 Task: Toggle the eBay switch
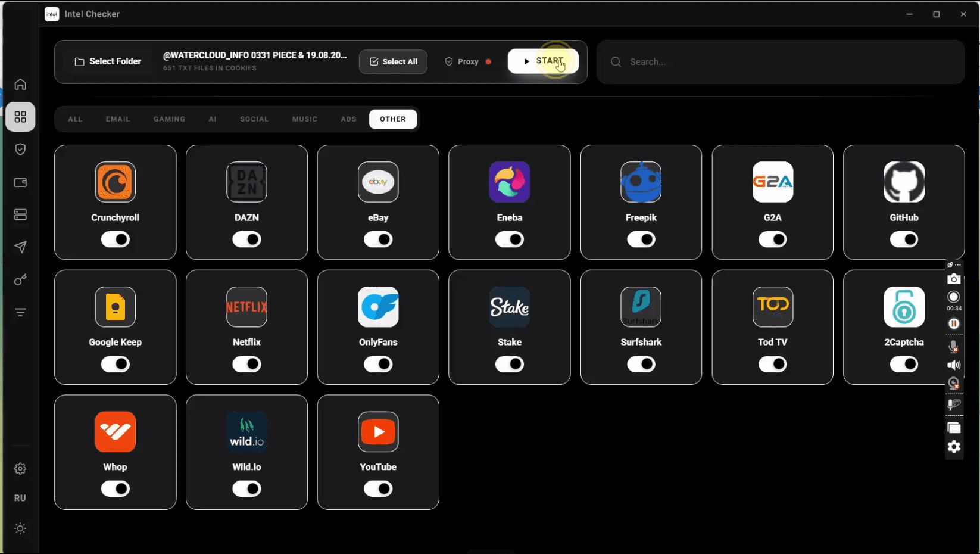(x=378, y=239)
